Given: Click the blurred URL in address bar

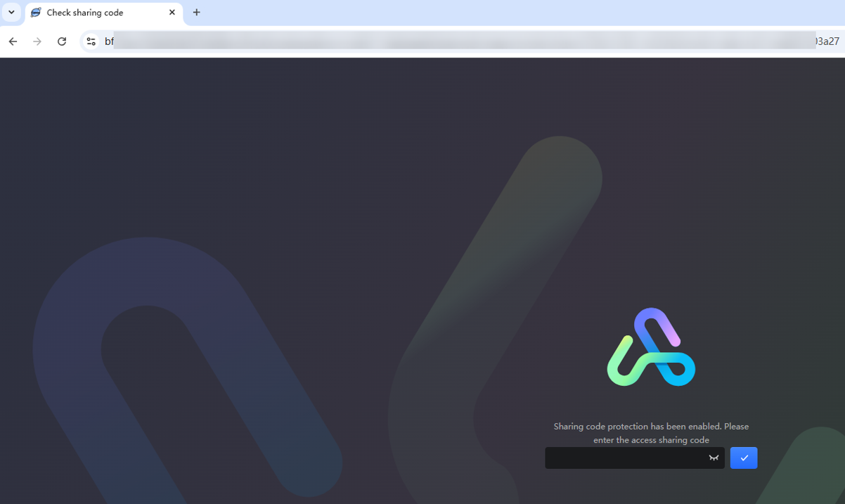Looking at the screenshot, I should 471,41.
